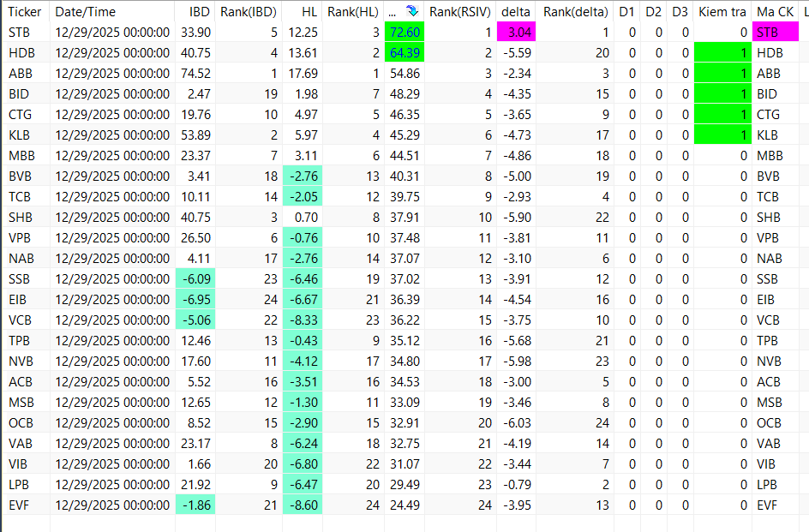
Task: Click the highlighted IBD value -5.06
Action: coord(195,320)
